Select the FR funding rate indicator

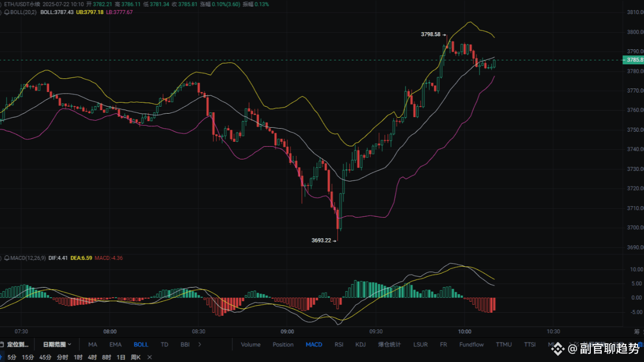click(443, 344)
